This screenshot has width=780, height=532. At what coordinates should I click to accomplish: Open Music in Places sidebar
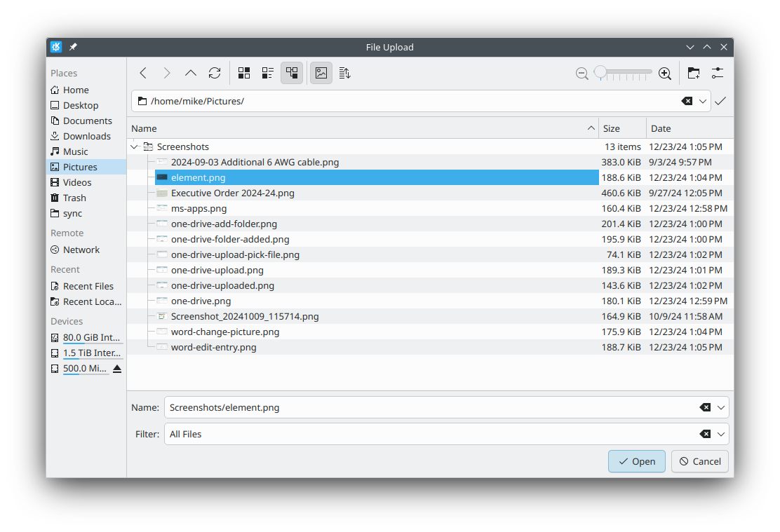[x=86, y=151]
